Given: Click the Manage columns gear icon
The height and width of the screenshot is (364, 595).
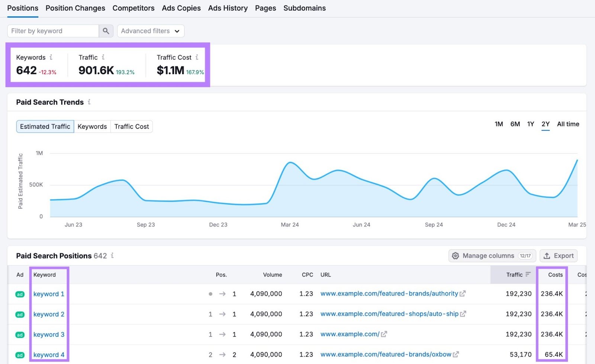Looking at the screenshot, I should (455, 256).
